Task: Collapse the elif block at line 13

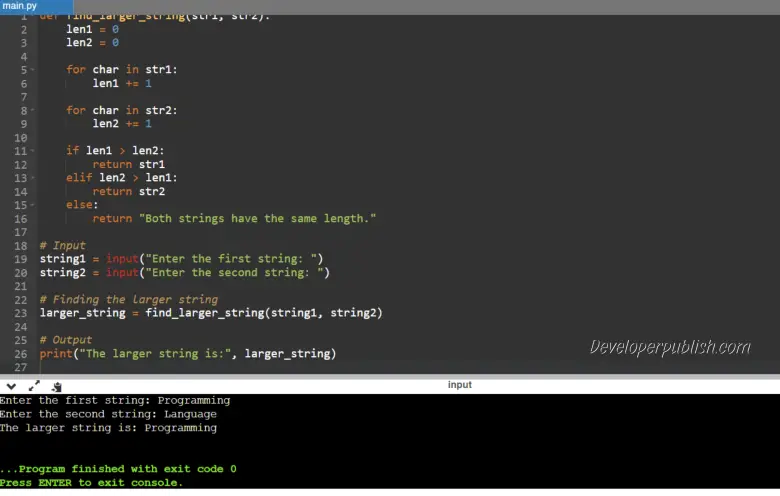Action: 33,178
